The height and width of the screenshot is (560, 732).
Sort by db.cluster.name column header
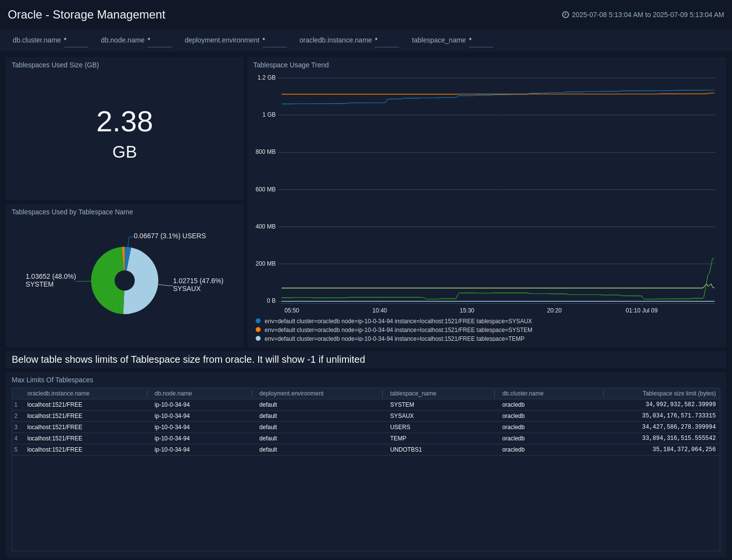pos(523,394)
